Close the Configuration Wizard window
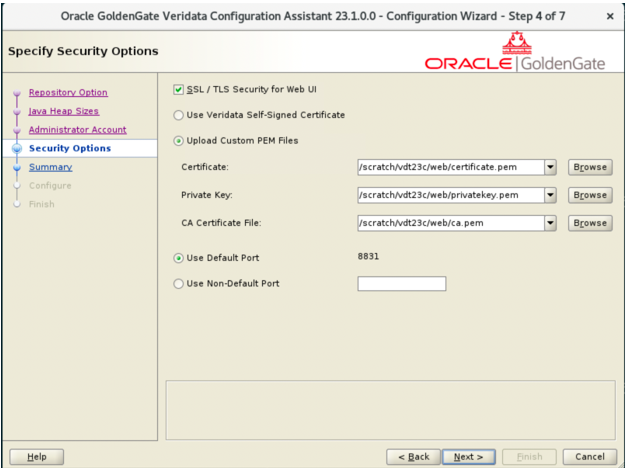 coord(610,16)
